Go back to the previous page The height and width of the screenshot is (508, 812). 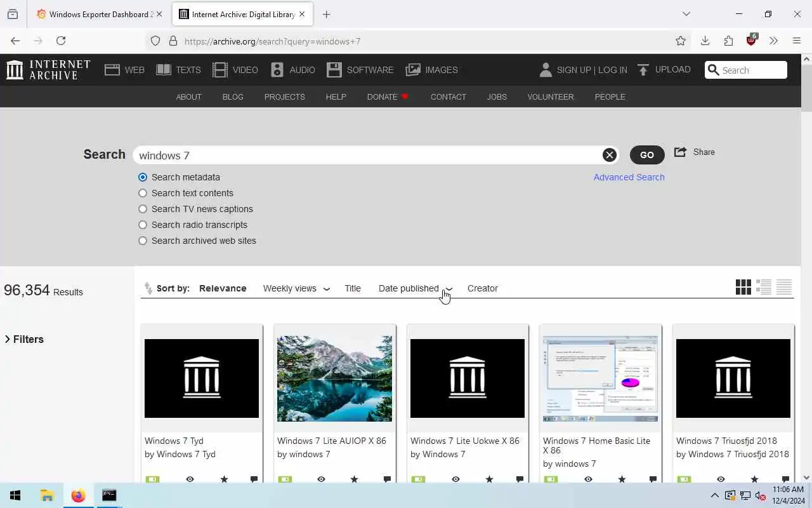tap(15, 41)
